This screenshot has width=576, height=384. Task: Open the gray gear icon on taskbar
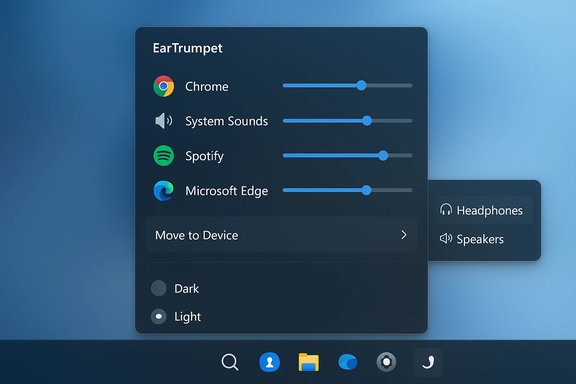tap(386, 362)
